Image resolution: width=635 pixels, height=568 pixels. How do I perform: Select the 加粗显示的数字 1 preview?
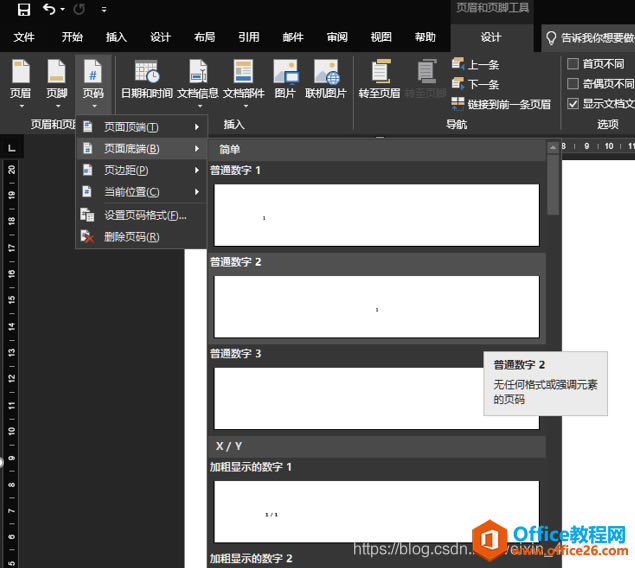[377, 512]
